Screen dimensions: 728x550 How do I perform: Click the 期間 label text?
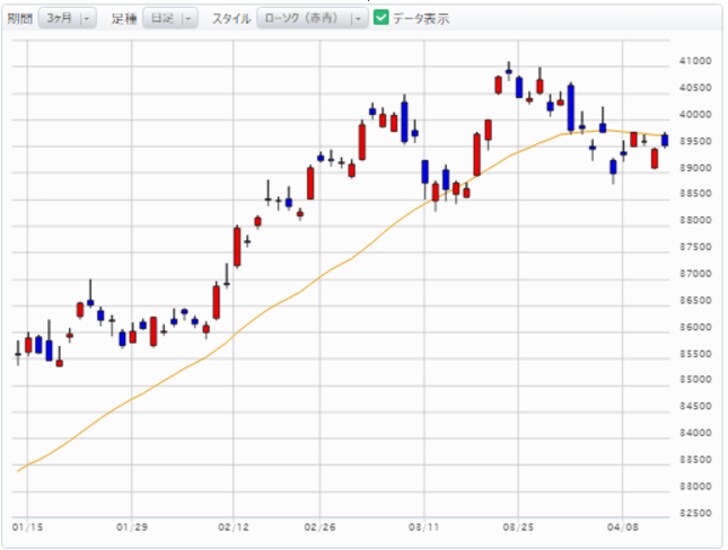(x=19, y=18)
